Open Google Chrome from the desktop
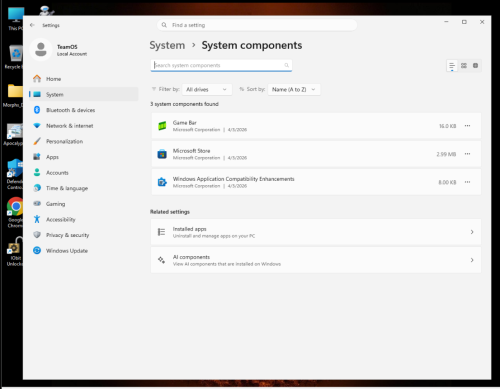Screen dimensions: 500x389 click(15, 212)
